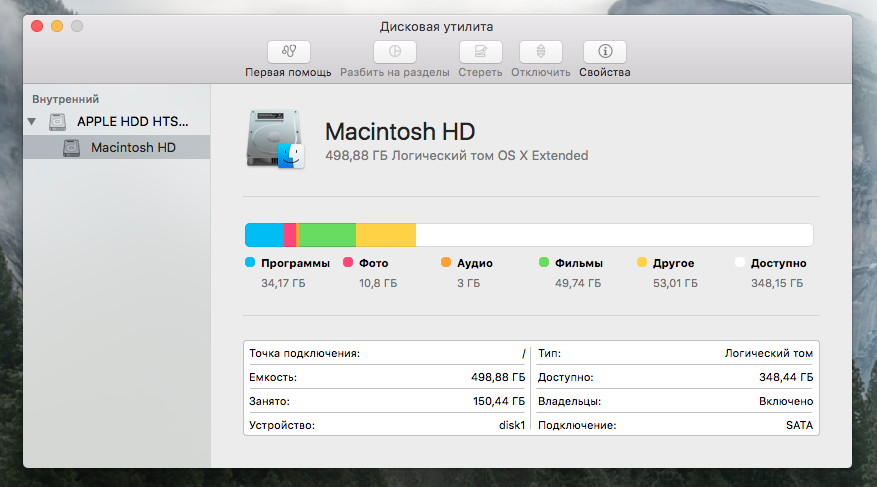This screenshot has width=877, height=487.
Task: Click the yellow minimize window button
Action: pos(57,25)
